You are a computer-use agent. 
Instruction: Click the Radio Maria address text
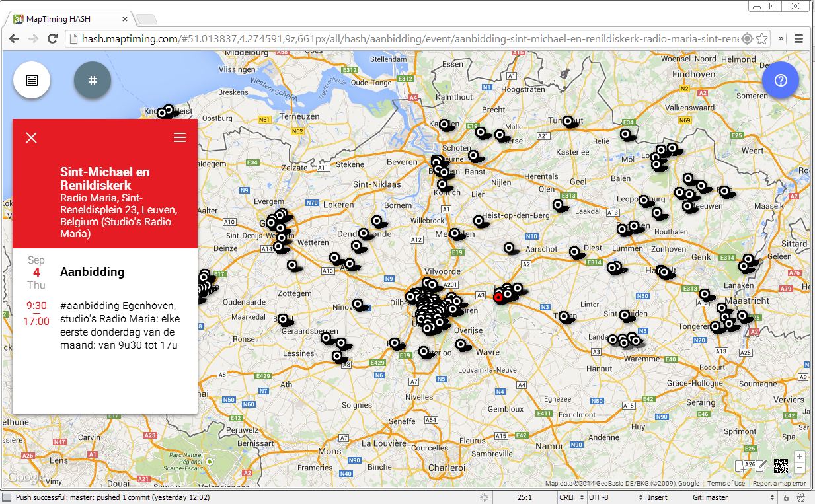coord(119,216)
